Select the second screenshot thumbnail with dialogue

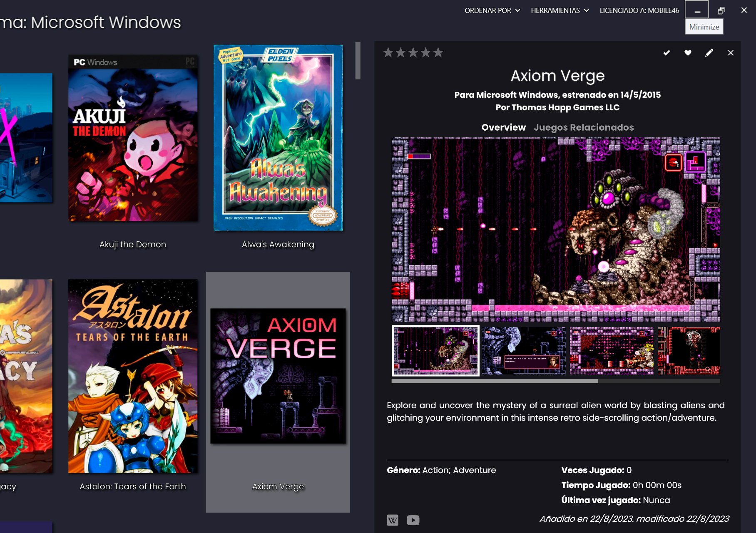pos(524,351)
